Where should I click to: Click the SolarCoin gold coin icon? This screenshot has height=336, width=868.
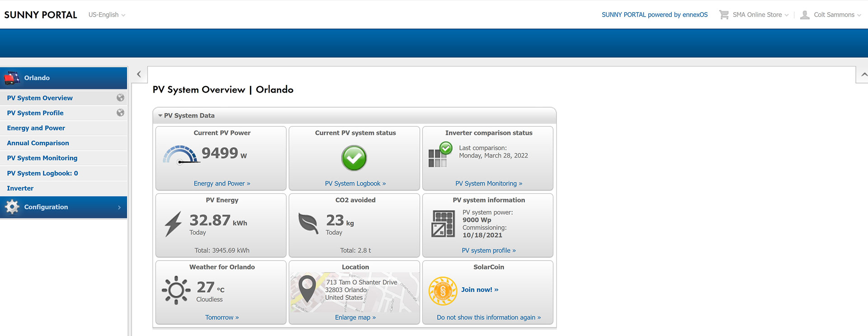point(443,291)
